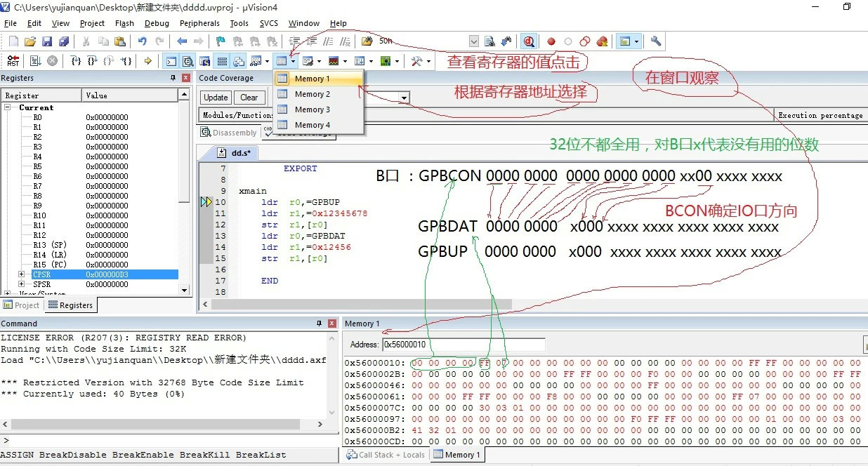Click the Step Into braces icon
Viewport: 868px width, 466px height.
(75, 61)
